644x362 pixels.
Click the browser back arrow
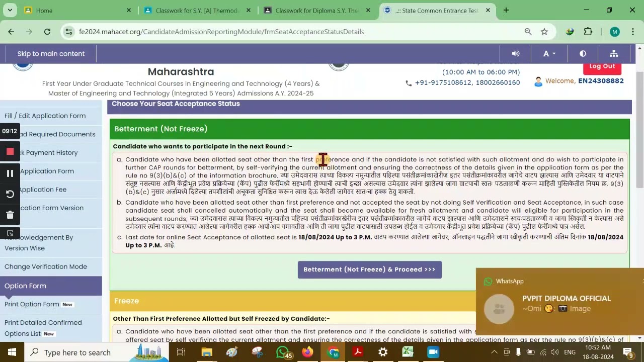pos(11,32)
